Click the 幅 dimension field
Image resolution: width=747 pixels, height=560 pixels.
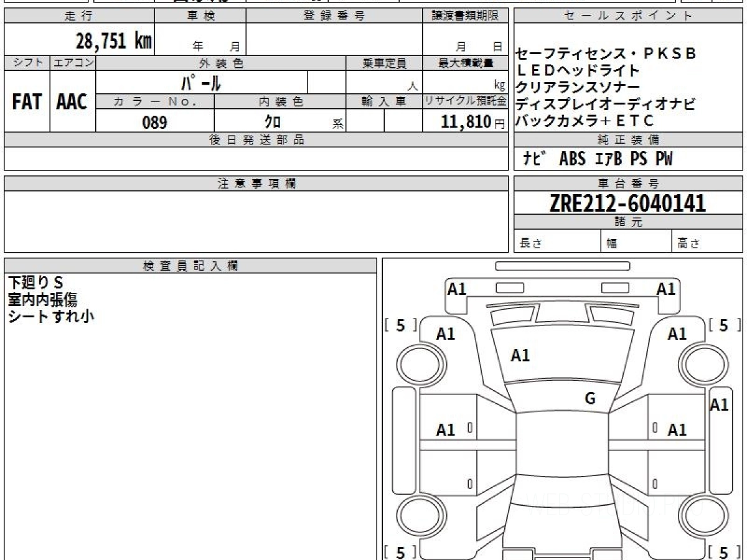pyautogui.click(x=637, y=242)
